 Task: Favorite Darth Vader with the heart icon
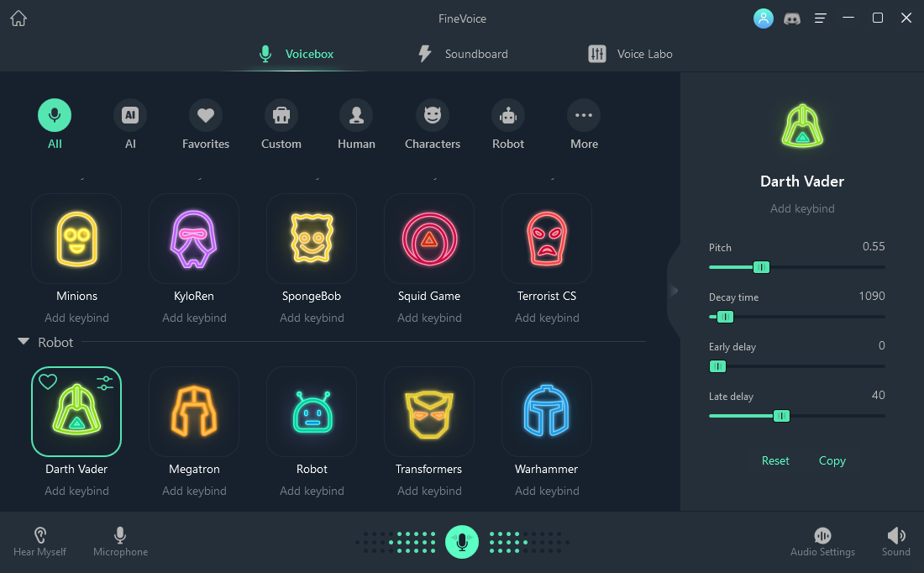pos(48,382)
